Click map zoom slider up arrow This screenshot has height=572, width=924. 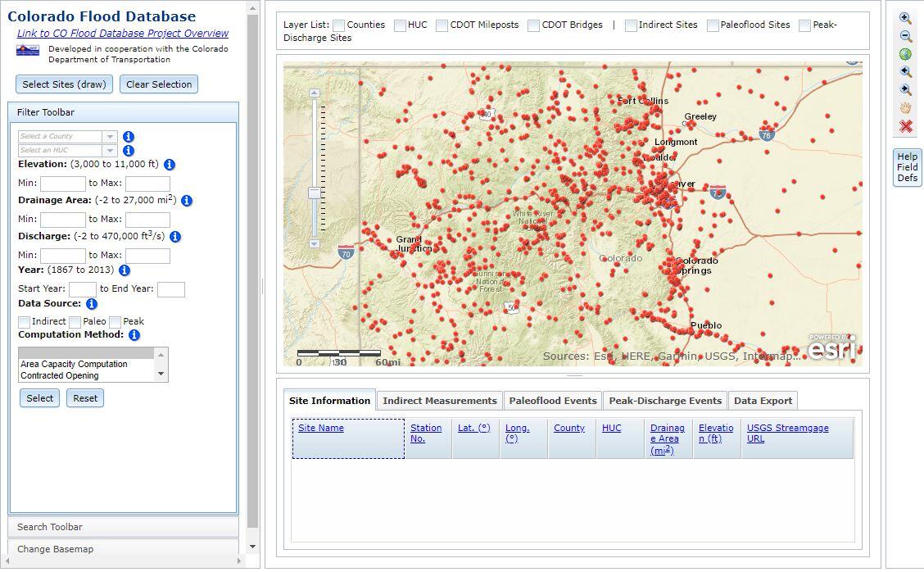pos(314,93)
